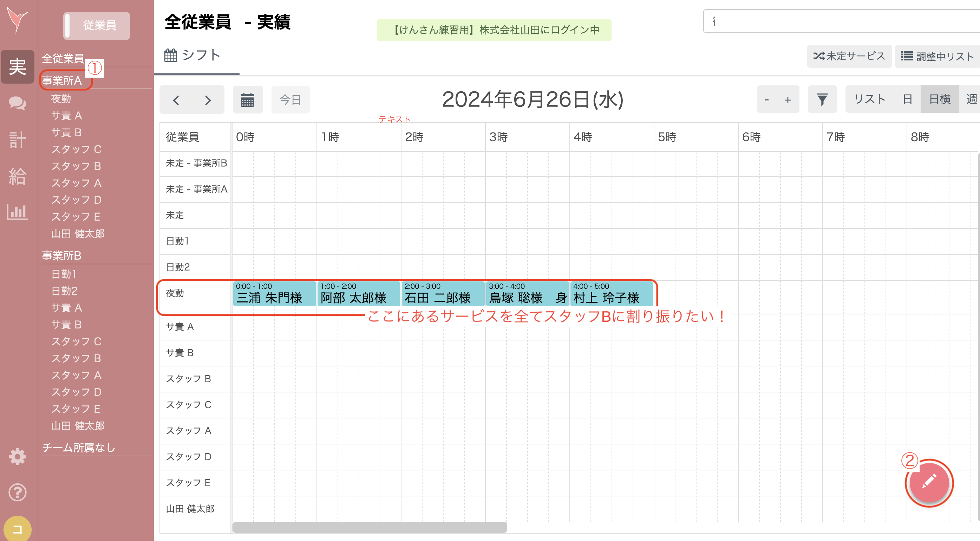Select the シフト tab
This screenshot has width=980, height=541.
[196, 56]
